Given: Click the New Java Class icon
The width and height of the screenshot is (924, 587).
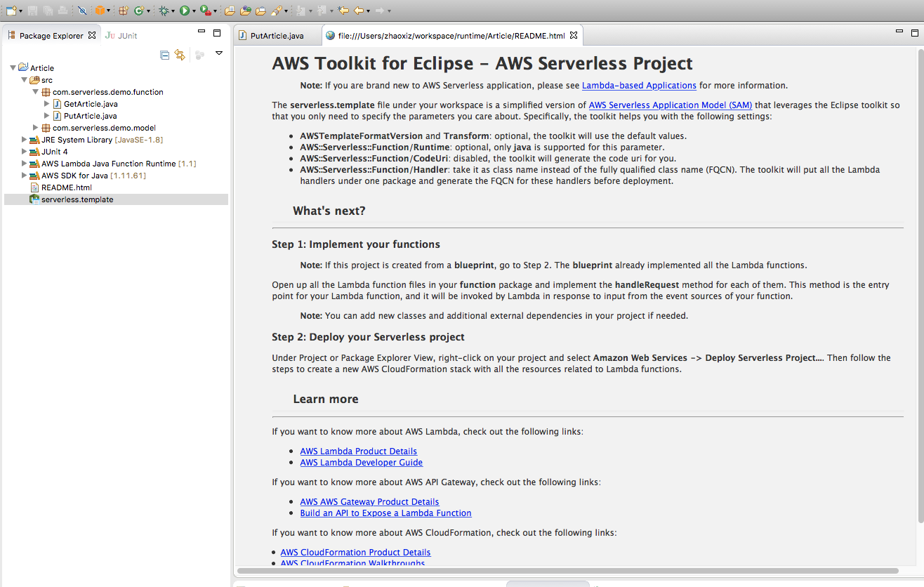Looking at the screenshot, I should tap(139, 11).
